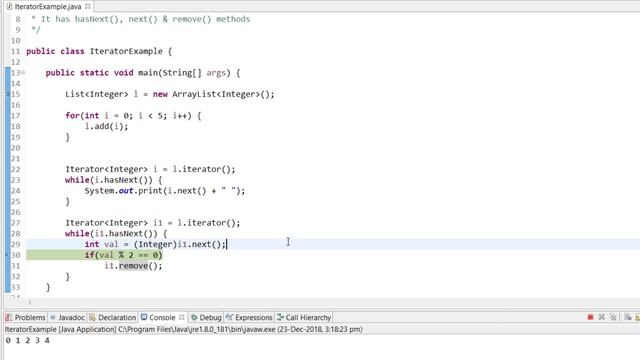This screenshot has width=640, height=360.
Task: Clear the console output
Action: (628, 317)
